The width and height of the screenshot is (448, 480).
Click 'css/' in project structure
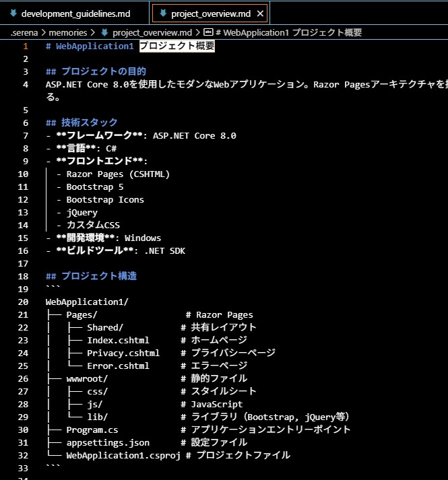click(x=97, y=392)
